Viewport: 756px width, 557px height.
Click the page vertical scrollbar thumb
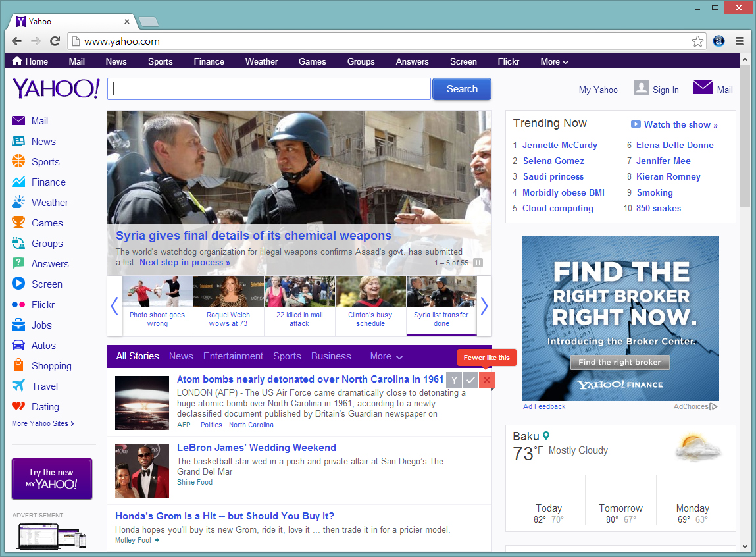745,138
